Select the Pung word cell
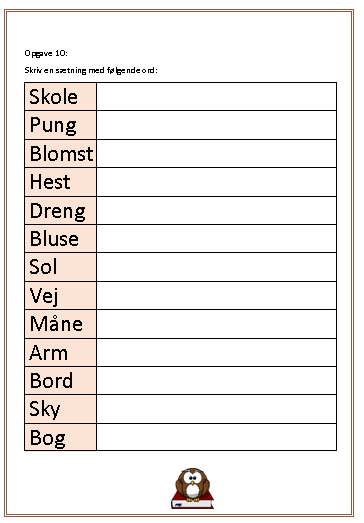The width and height of the screenshot is (364, 523). (60, 125)
